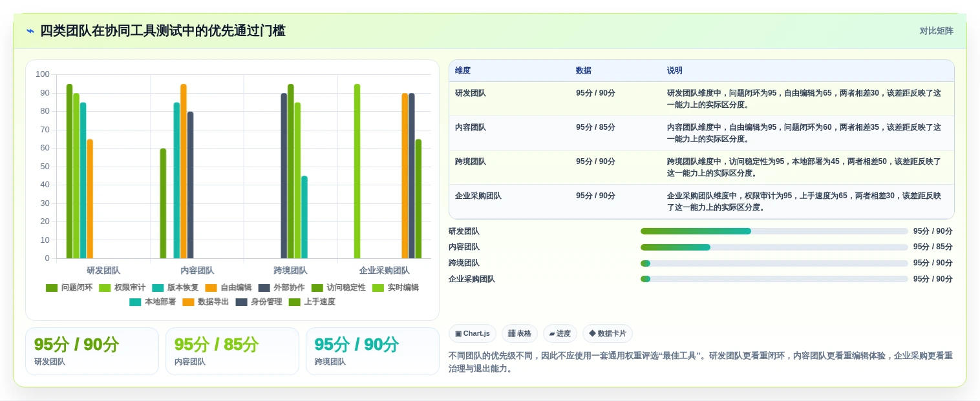Click the orange 自由编辑 bar in 研发团队 group
Screen dimensions: 980x401
pyautogui.click(x=90, y=199)
